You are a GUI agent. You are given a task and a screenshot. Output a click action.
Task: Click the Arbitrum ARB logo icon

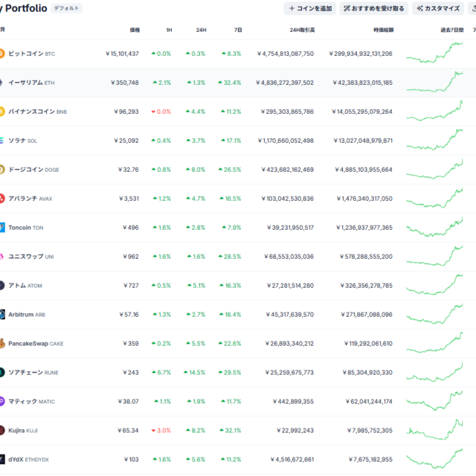click(x=1, y=315)
